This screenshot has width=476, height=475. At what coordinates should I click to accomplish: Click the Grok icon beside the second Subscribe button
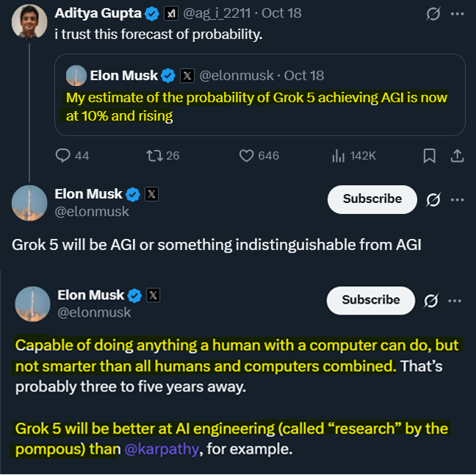(x=431, y=301)
